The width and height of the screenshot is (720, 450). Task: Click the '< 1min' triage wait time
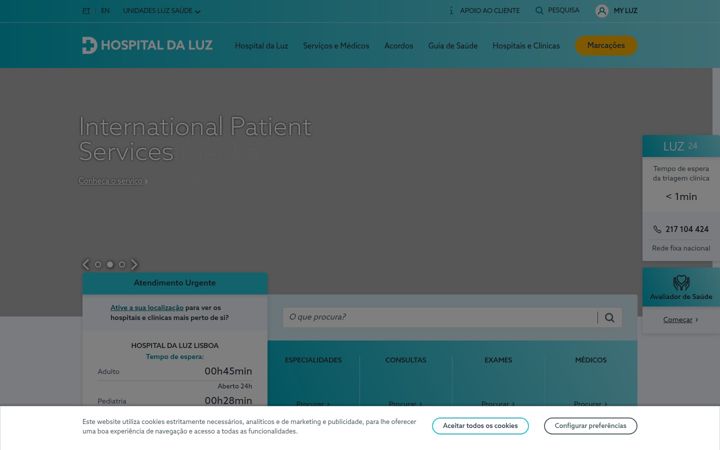681,197
